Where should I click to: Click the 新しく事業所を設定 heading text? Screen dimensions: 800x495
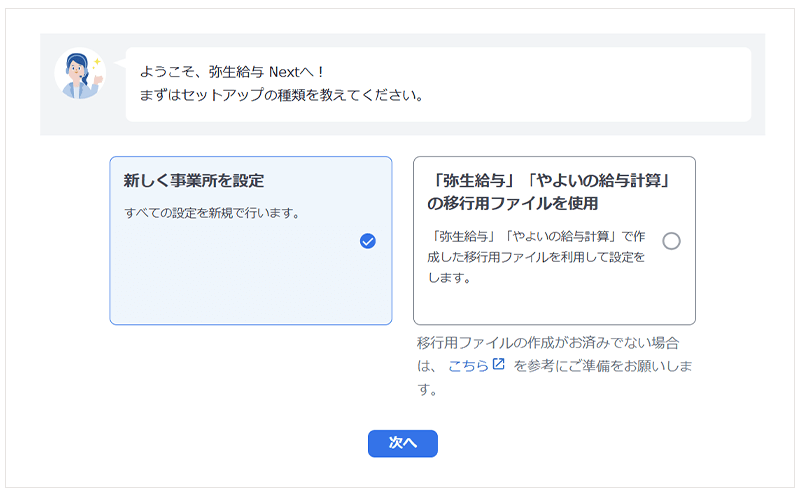pos(194,181)
